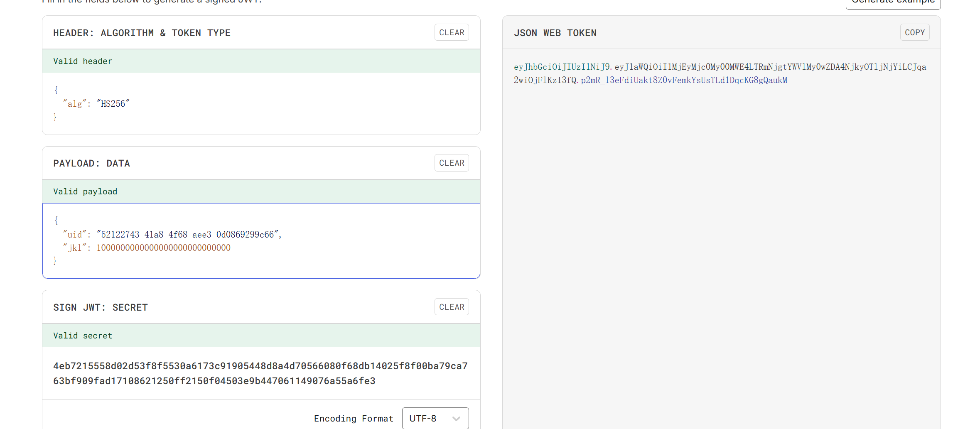This screenshot has height=429, width=980.
Task: Click the JSON WEB TOKEN panel title
Action: [555, 33]
